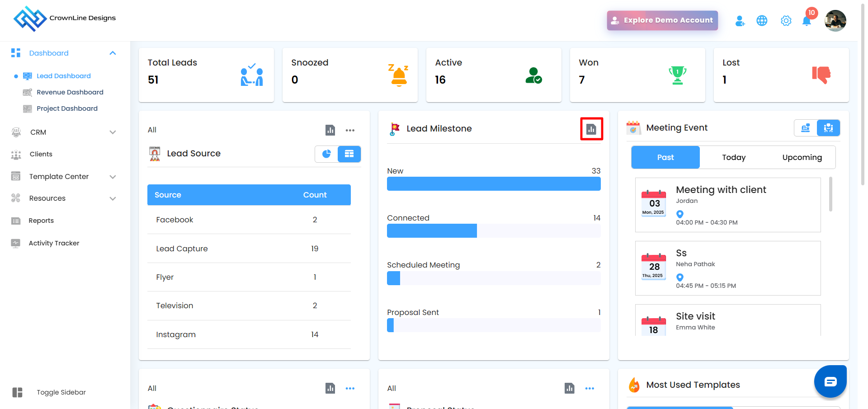Click the Dashboard grid icon in sidebar
Viewport: 868px width, 409px height.
point(16,53)
